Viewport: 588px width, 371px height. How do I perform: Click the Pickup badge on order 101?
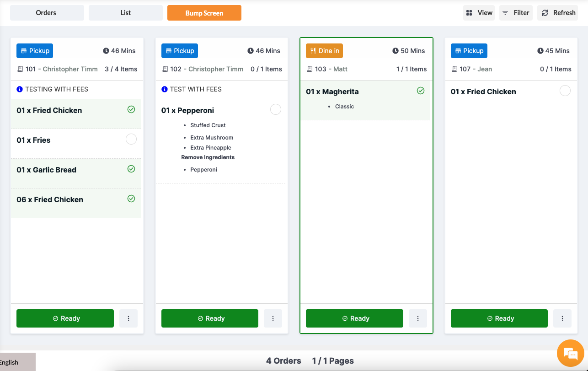coord(35,51)
